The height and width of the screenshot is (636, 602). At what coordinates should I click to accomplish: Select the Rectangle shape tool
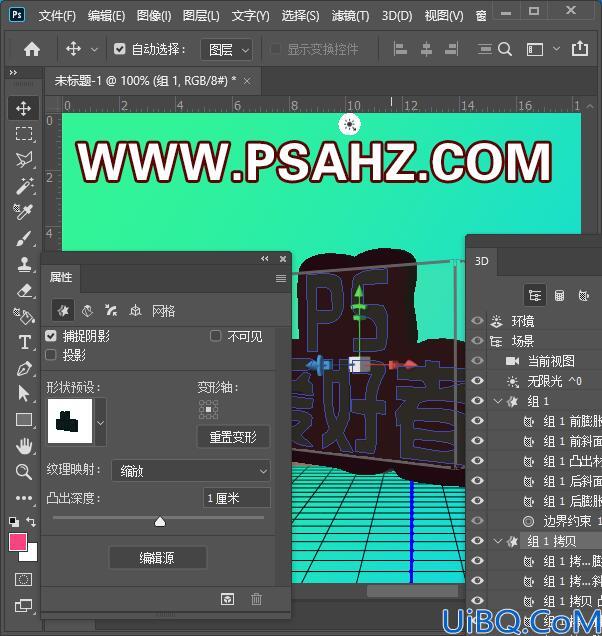pyautogui.click(x=24, y=420)
